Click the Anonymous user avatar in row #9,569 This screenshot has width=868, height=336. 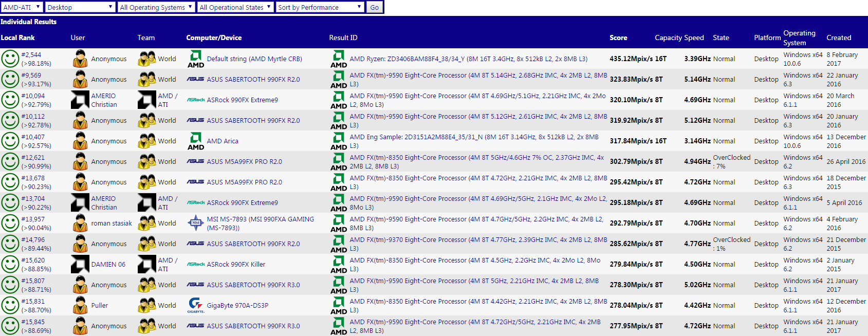pos(80,79)
